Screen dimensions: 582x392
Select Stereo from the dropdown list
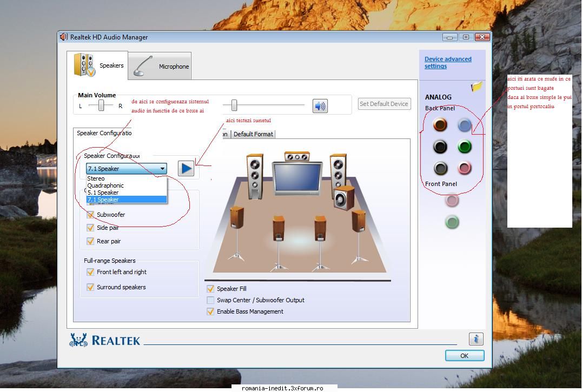point(127,178)
